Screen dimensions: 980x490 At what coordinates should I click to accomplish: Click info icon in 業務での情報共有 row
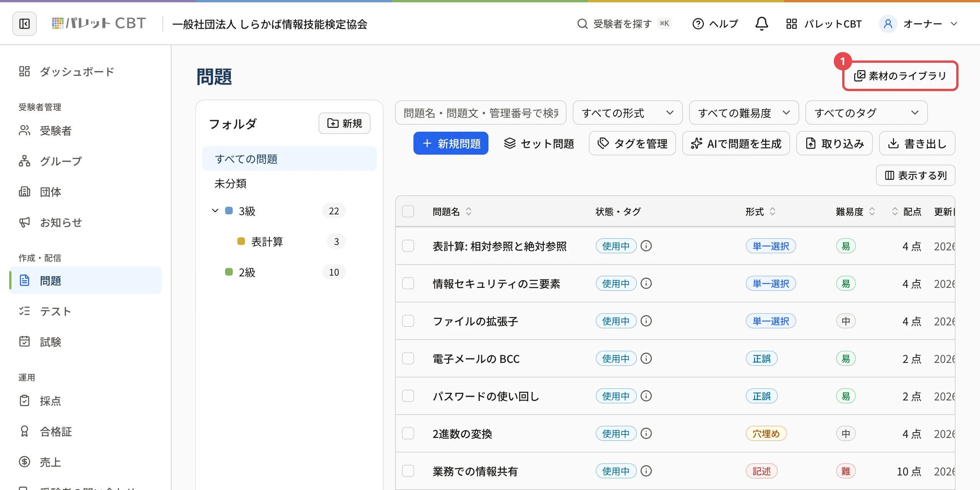coord(646,471)
